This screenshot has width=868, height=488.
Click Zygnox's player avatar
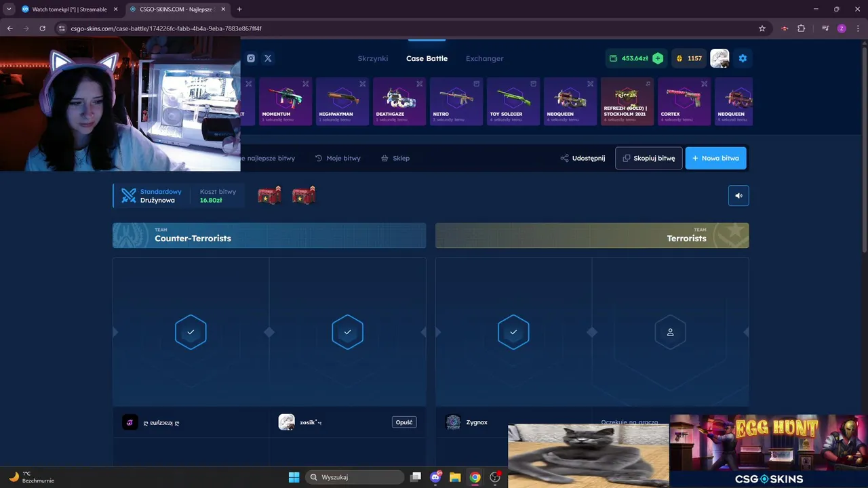[x=453, y=422]
